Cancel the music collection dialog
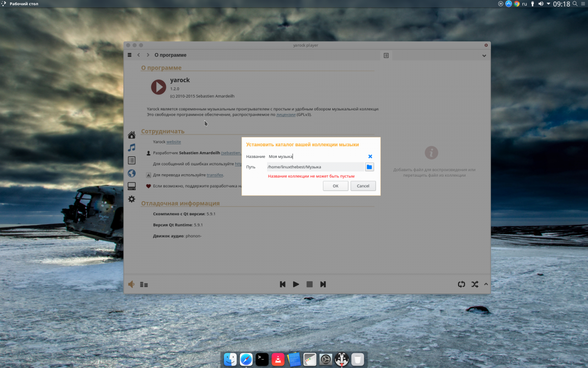588x368 pixels. (x=363, y=186)
